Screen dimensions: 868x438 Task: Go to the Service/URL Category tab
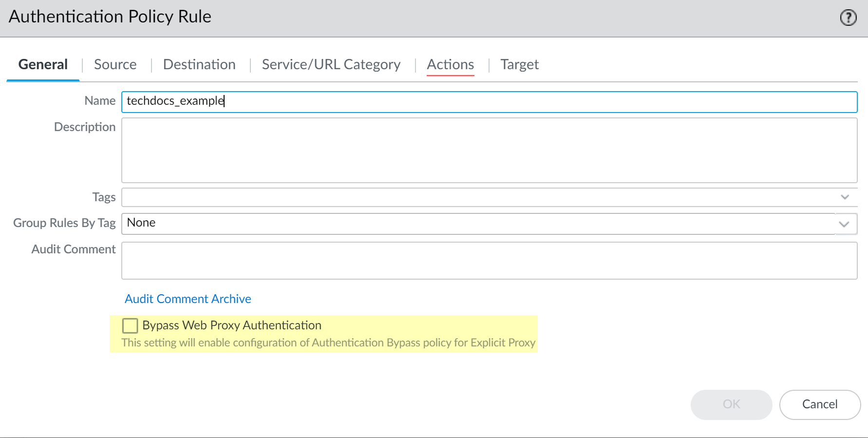pyautogui.click(x=331, y=64)
